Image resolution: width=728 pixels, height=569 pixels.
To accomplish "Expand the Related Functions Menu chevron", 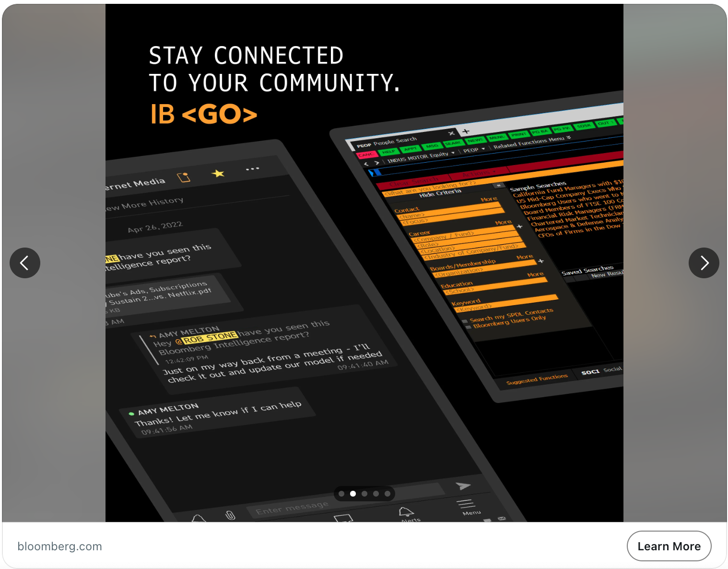I will click(569, 137).
